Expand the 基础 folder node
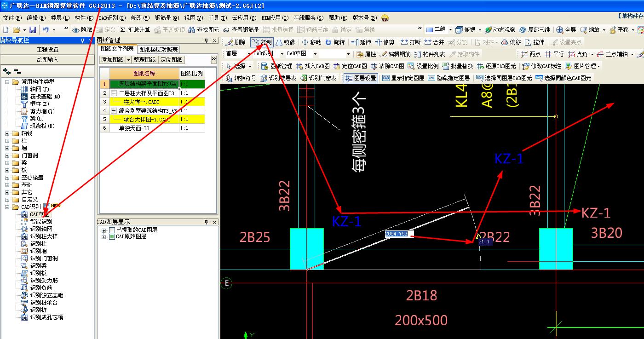The width and height of the screenshot is (644, 339). pos(7,185)
